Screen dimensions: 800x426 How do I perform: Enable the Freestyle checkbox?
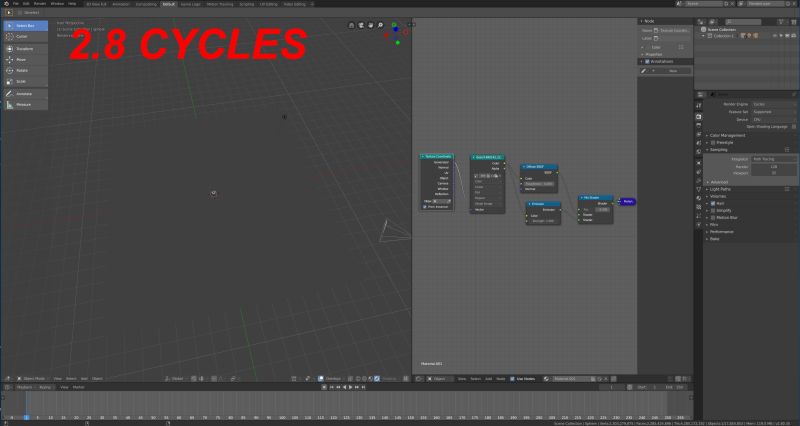(x=713, y=143)
